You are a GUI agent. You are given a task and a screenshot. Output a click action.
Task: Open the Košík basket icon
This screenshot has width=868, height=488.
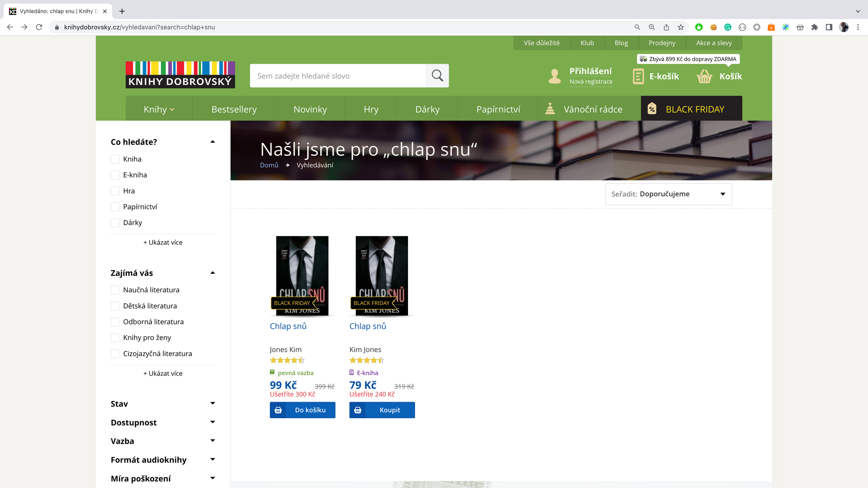coord(704,76)
